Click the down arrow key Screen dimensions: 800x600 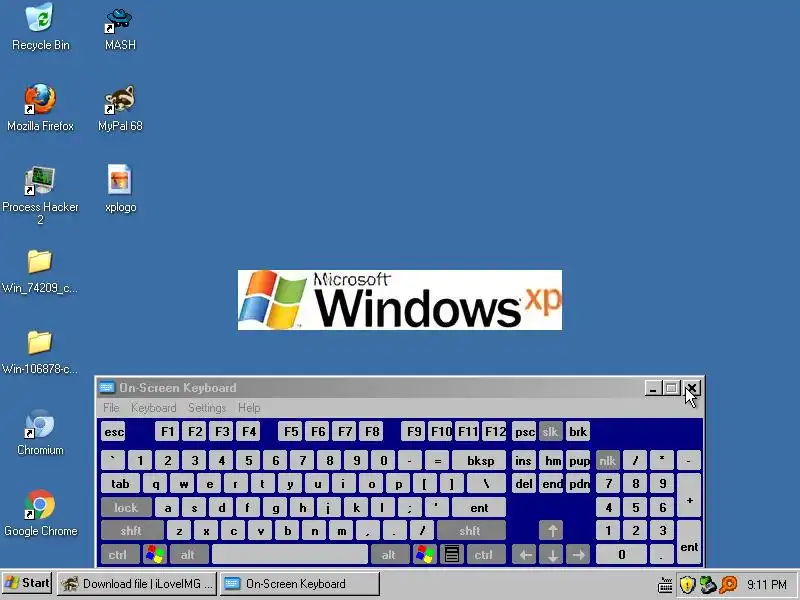[552, 554]
